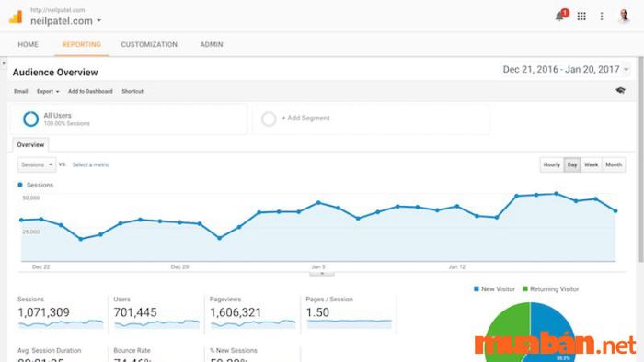The image size is (644, 362).
Task: Click the Email button
Action: coord(20,92)
